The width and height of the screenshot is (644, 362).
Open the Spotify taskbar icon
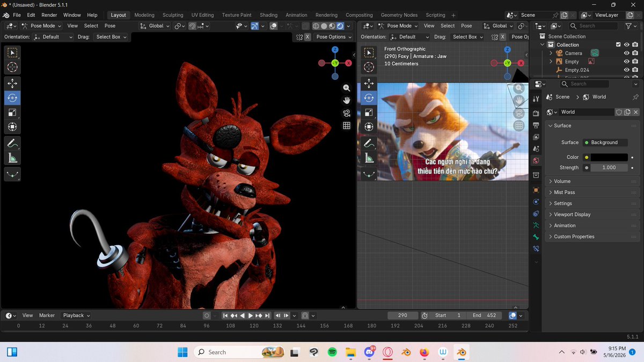pyautogui.click(x=332, y=352)
